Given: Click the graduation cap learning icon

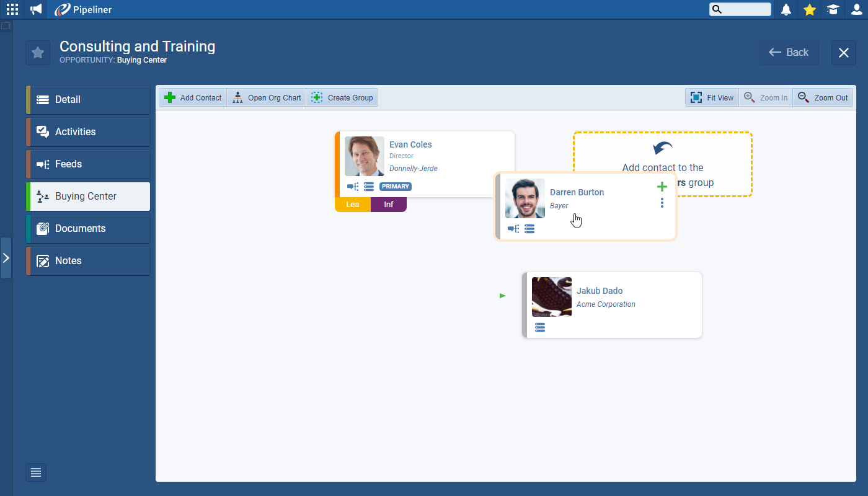Looking at the screenshot, I should click(833, 9).
